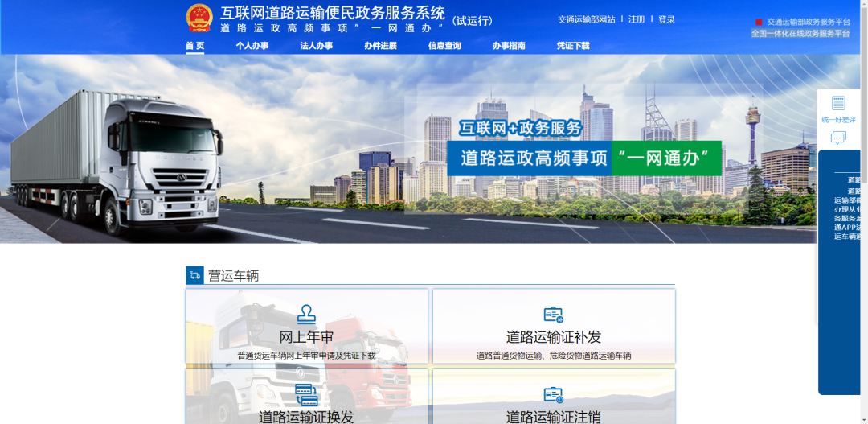This screenshot has width=868, height=424.
Task: Open the 法人办事 menu
Action: click(x=316, y=46)
